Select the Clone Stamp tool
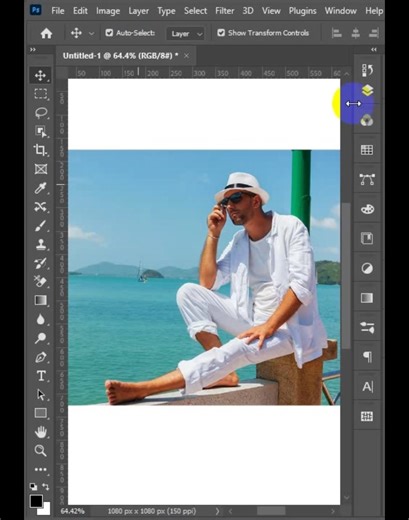Viewport: 409px width, 520px height. coord(40,244)
